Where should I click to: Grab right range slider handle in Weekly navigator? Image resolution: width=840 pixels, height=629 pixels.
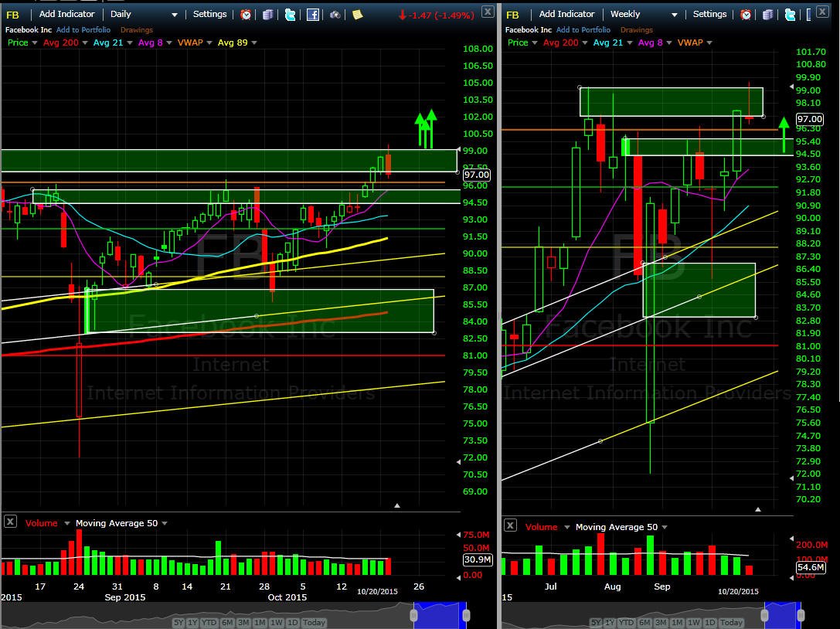click(x=801, y=614)
